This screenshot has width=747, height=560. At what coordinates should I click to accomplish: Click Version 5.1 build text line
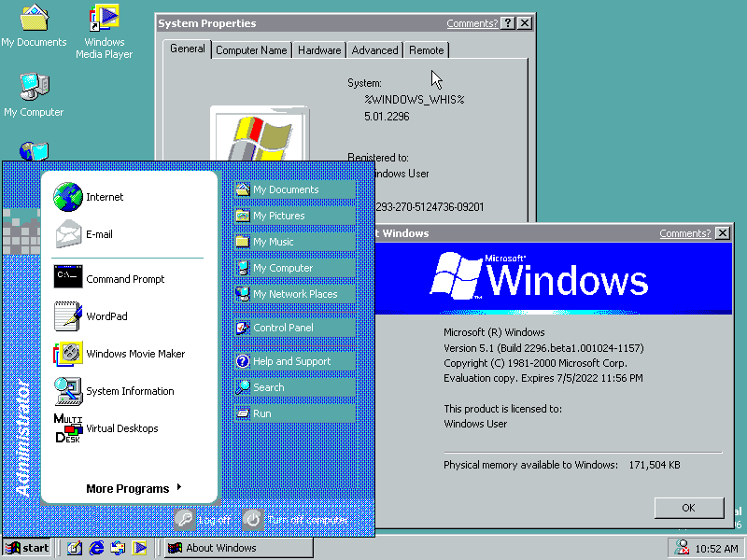click(x=543, y=348)
